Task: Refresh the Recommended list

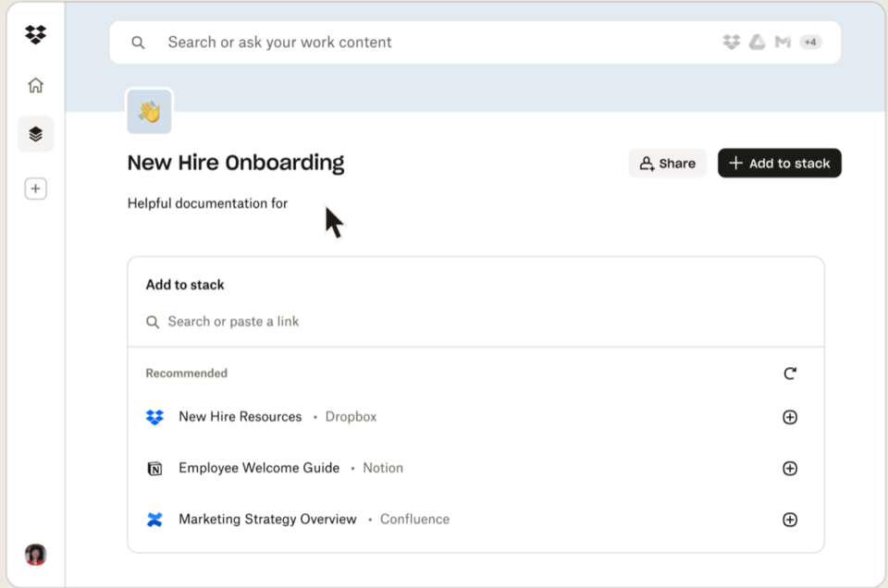Action: coord(790,374)
